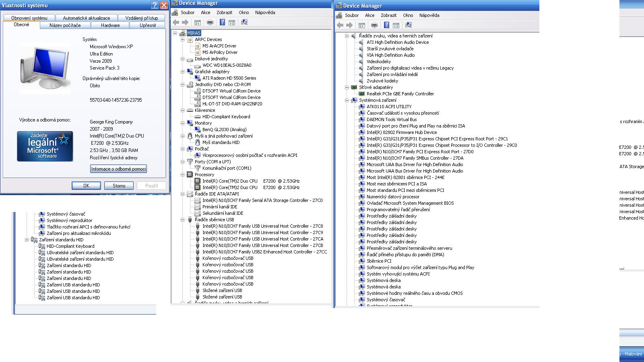The image size is (644, 362).
Task: Switch to the Obnovení systému tab
Action: point(29,18)
